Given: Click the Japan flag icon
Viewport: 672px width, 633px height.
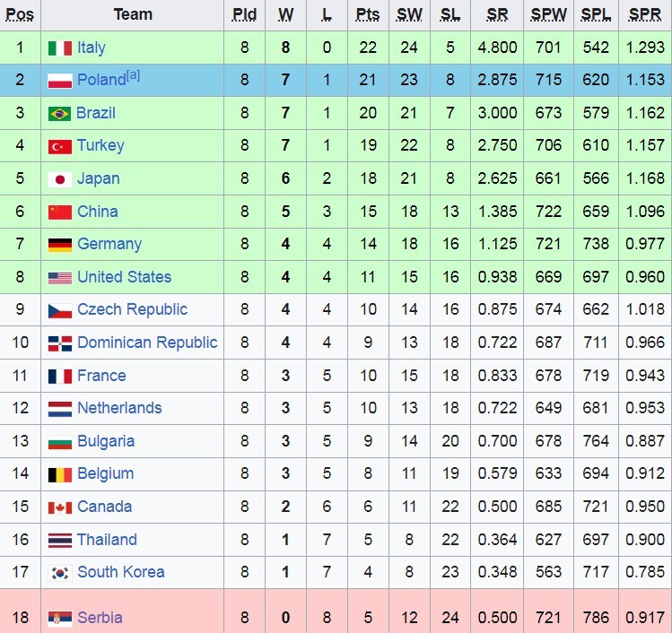Looking at the screenshot, I should point(59,178).
